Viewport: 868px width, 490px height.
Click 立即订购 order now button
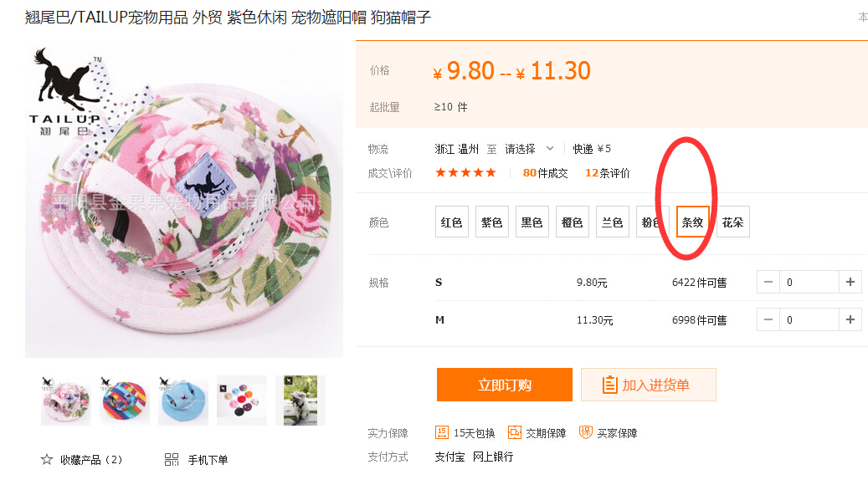pyautogui.click(x=505, y=385)
